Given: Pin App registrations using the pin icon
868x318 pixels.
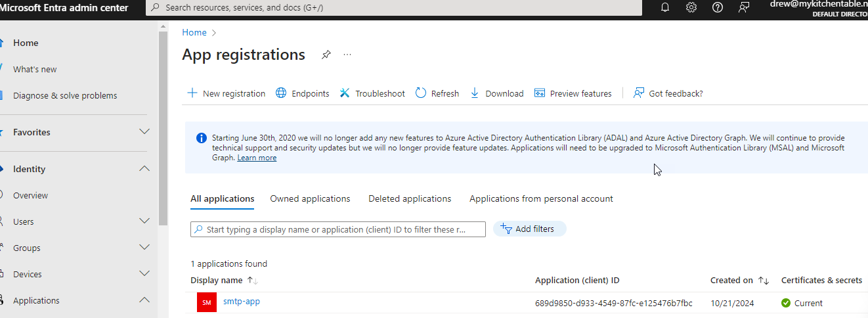Looking at the screenshot, I should pyautogui.click(x=326, y=55).
